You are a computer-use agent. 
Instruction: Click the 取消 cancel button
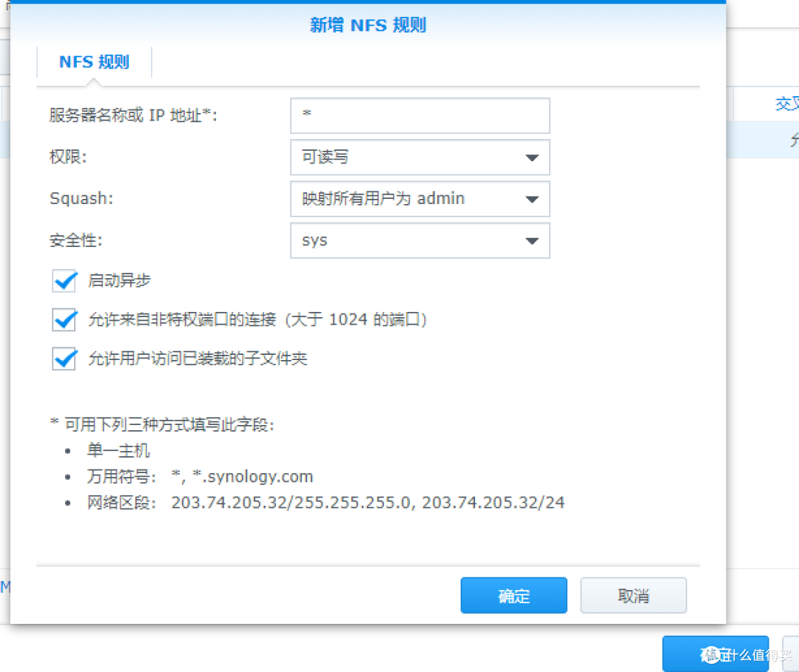633,594
